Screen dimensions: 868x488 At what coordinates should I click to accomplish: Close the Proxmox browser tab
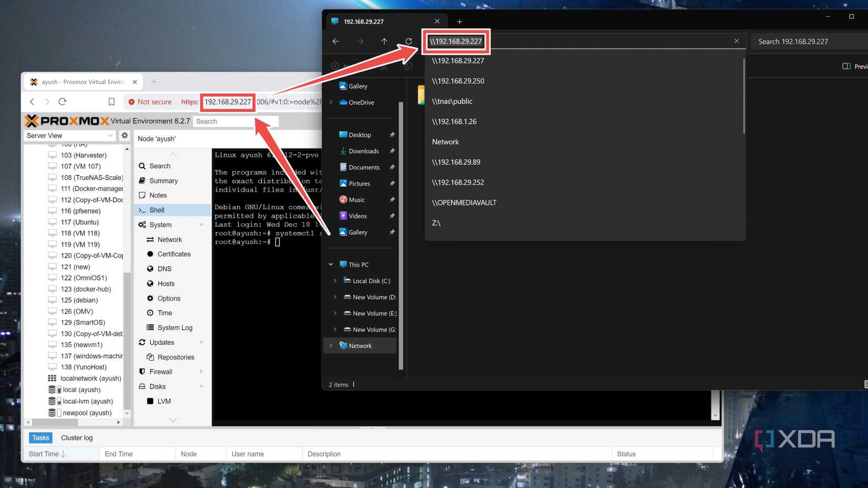[x=135, y=82]
